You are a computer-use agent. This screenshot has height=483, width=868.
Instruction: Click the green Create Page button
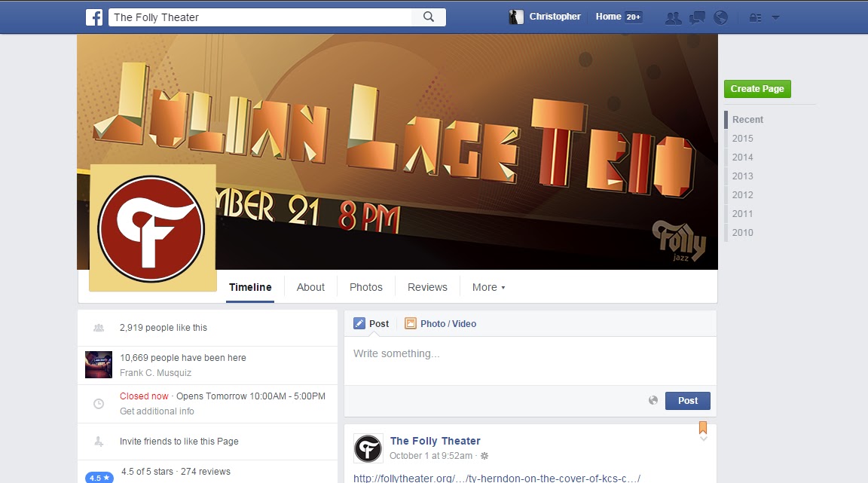[757, 89]
